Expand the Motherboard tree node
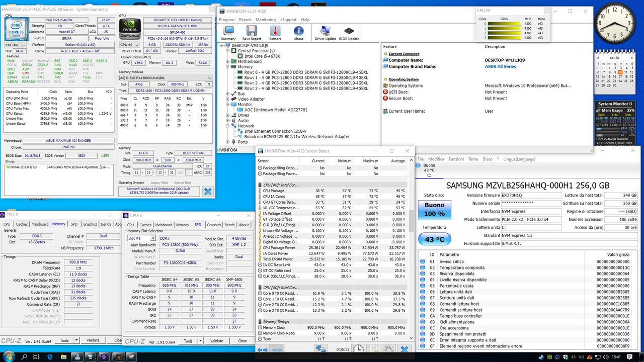Screen dimensions: 644x362 click(x=228, y=61)
